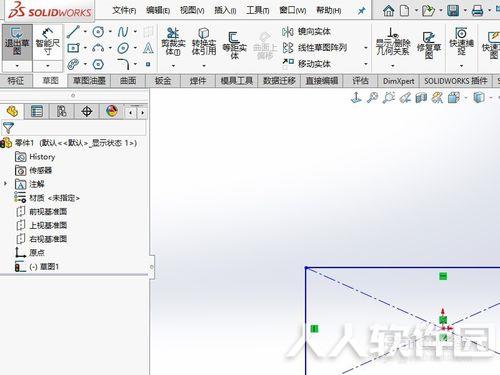The width and height of the screenshot is (500, 375).
Task: Click Display/Delete Relations (显示/删除几何关系)
Action: [x=393, y=42]
